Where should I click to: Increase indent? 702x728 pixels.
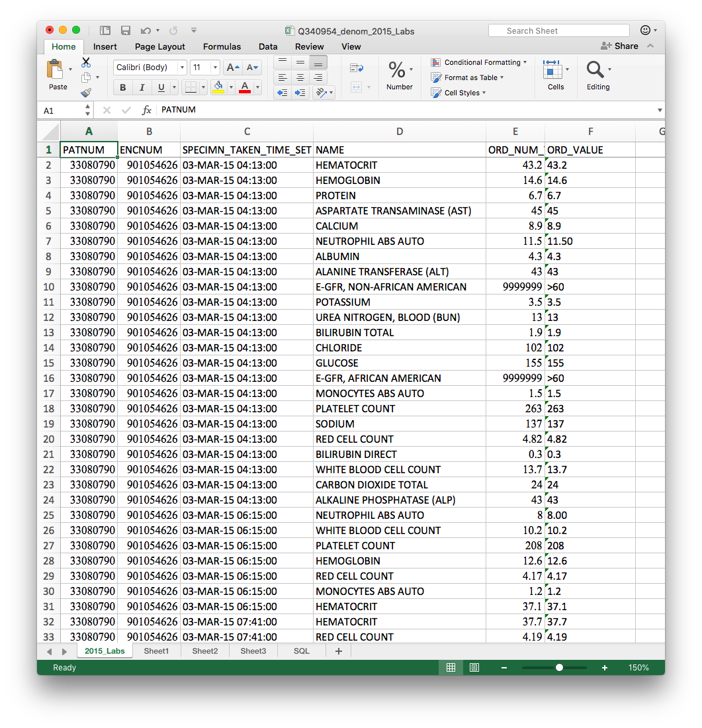click(300, 93)
